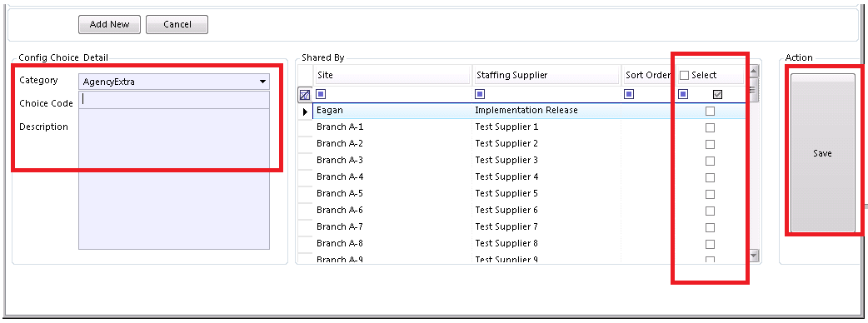Check the Select box for Branch A-7
Screen dimensions: 868x323
point(711,227)
